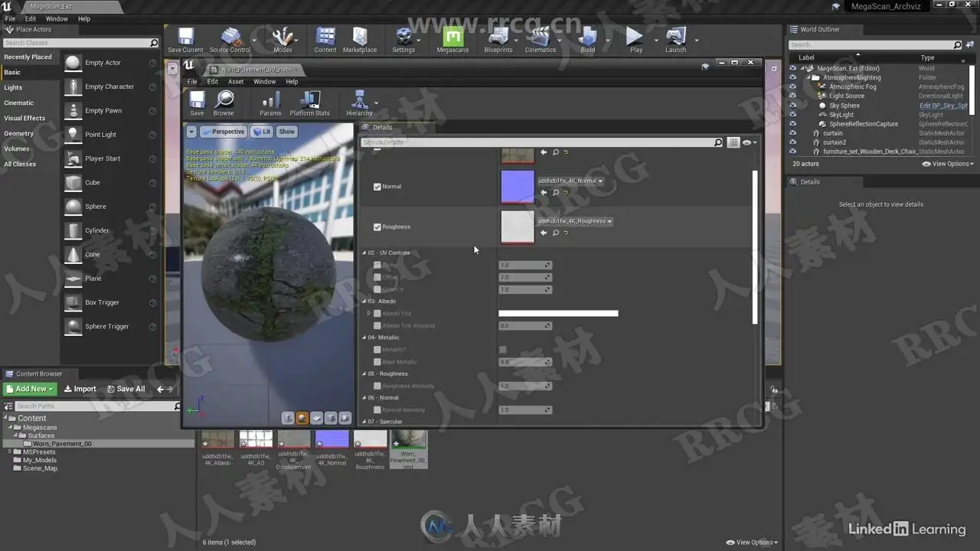Click Import in Content Browser

click(x=80, y=389)
